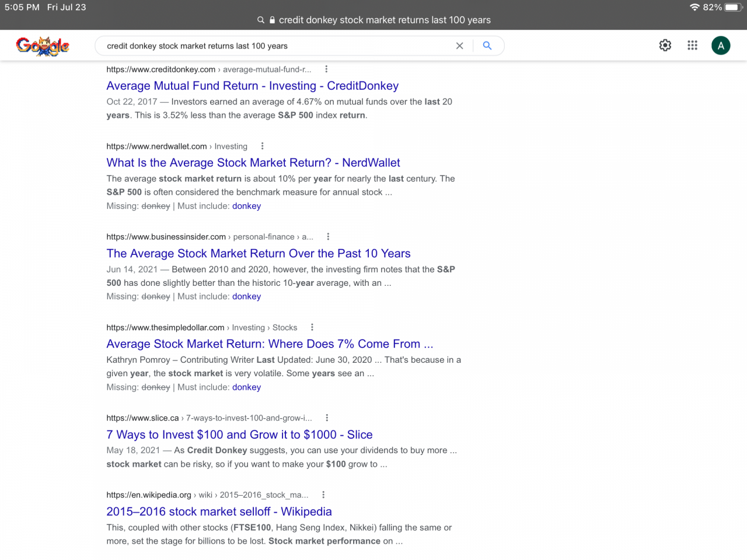
Task: Tap the '5:05 PM' clock in status bar
Action: pyautogui.click(x=22, y=7)
